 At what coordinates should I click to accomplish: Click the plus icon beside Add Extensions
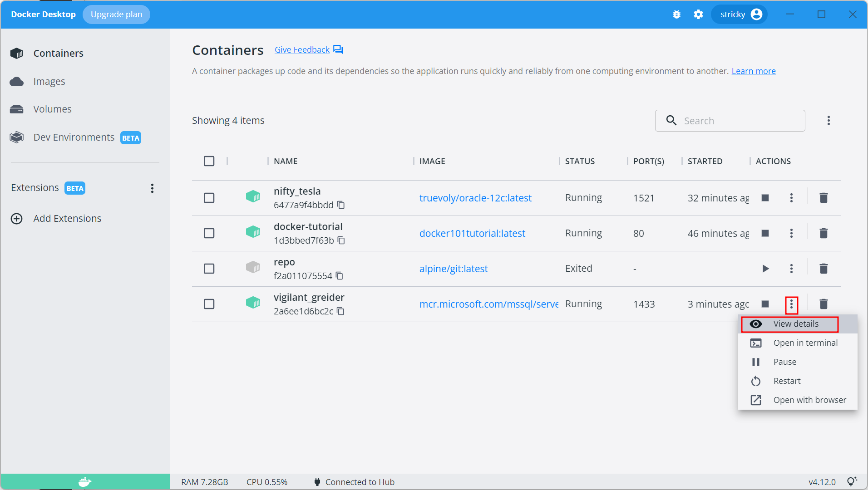pos(17,219)
